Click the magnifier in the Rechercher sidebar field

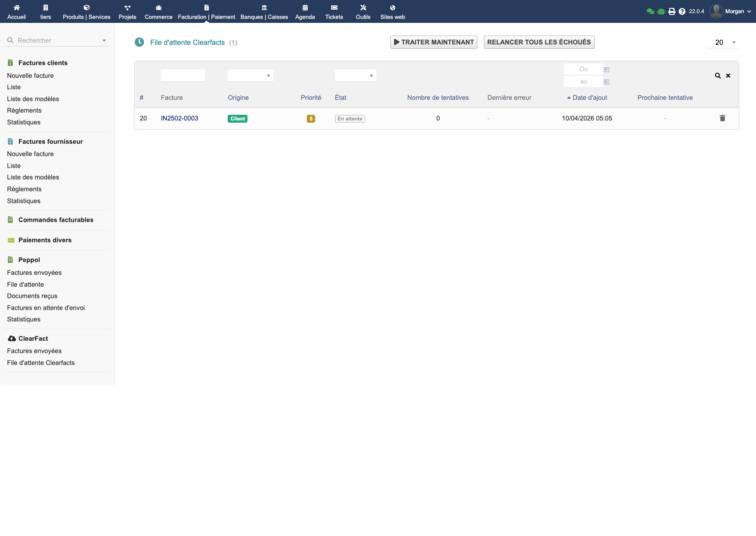click(11, 40)
